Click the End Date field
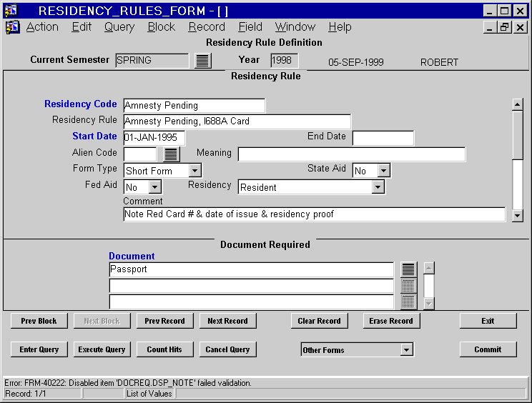Image resolution: width=532 pixels, height=403 pixels. coord(383,138)
